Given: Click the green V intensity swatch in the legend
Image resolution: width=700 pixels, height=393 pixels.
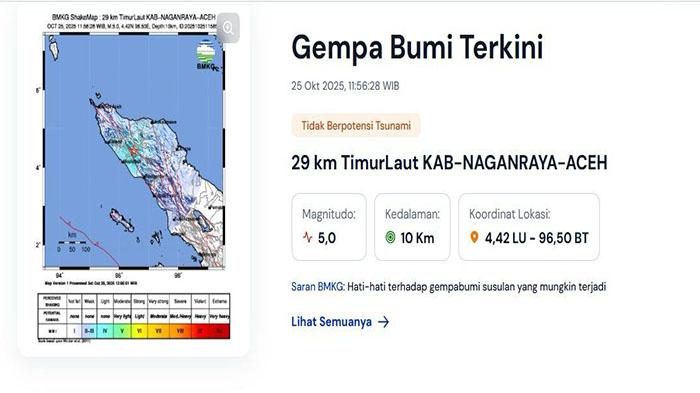Looking at the screenshot, I should 122,331.
